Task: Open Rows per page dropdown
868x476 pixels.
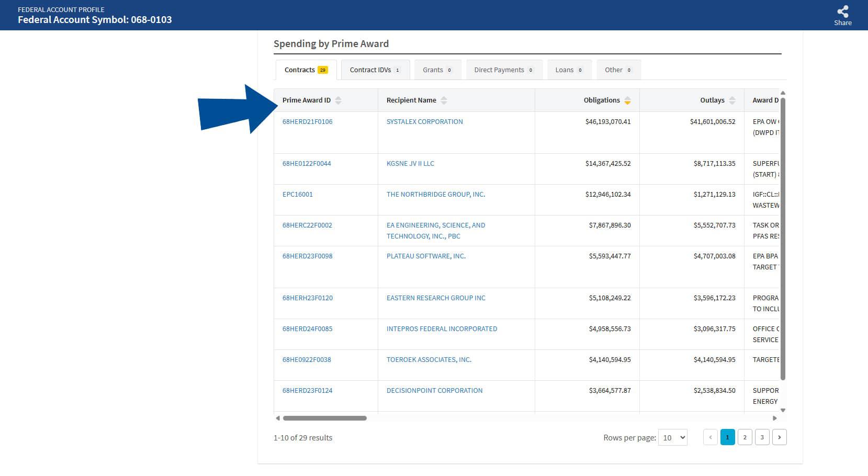Action: point(672,438)
